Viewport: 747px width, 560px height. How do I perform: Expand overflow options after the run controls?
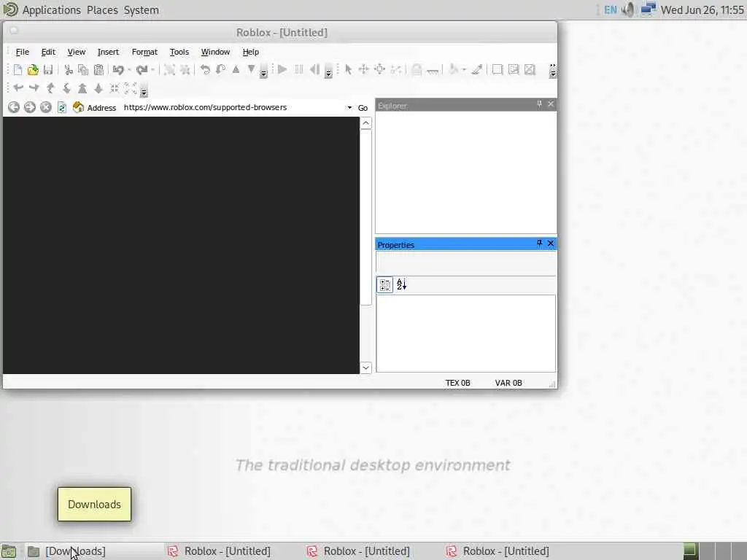point(328,71)
